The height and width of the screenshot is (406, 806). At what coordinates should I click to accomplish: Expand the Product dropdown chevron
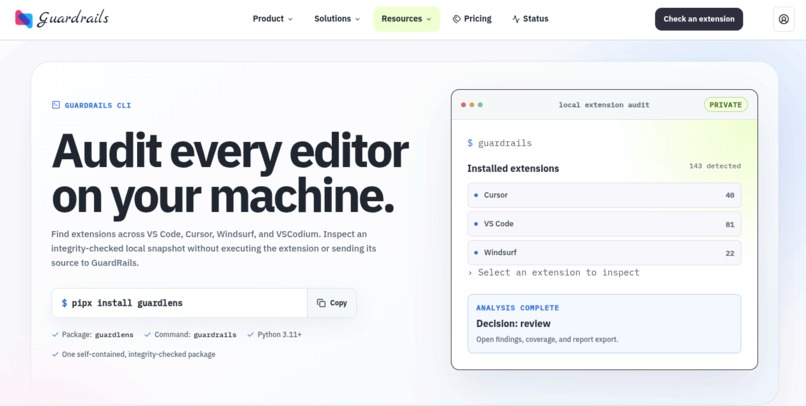point(290,19)
